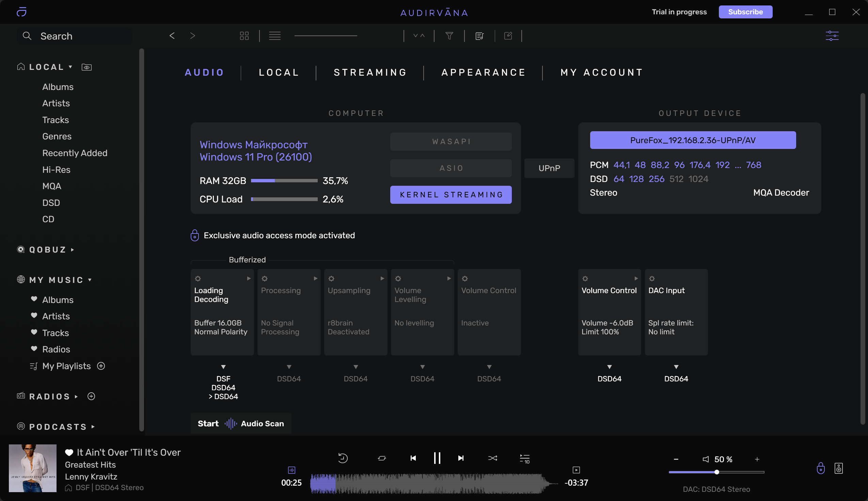Open the PureFox output device dropdown

tap(693, 140)
